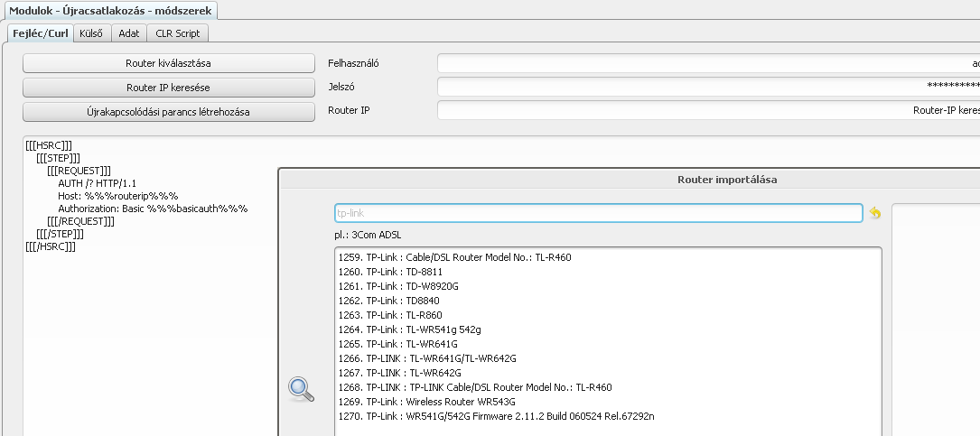Click the Router IP input field

[x=708, y=110]
